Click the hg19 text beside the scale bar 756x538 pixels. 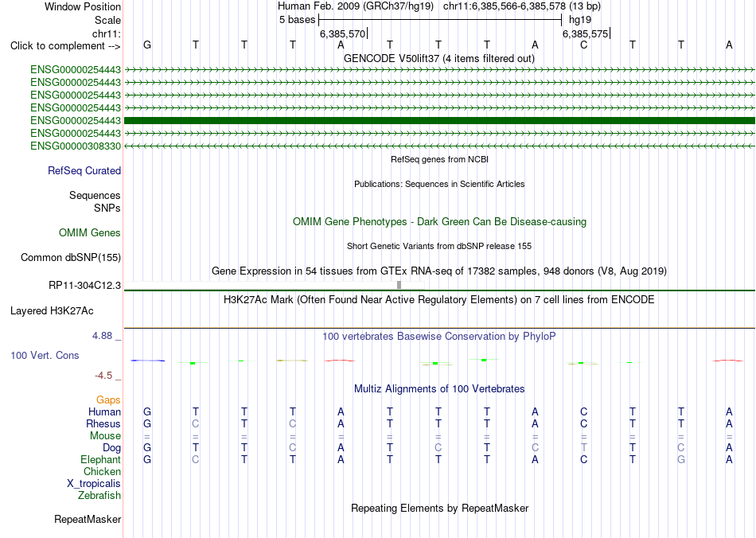580,20
